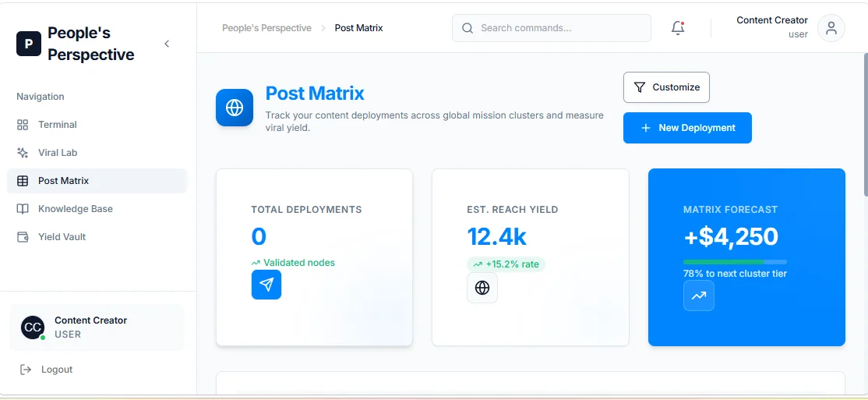Click the Viral Lab sparkle icon
The height and width of the screenshot is (400, 868).
23,152
